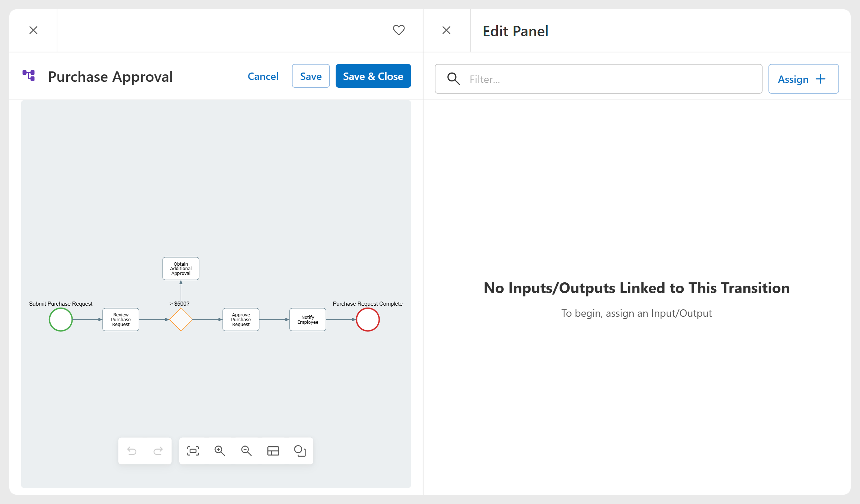Image resolution: width=860 pixels, height=504 pixels.
Task: Toggle the layout panel icon
Action: point(273,451)
